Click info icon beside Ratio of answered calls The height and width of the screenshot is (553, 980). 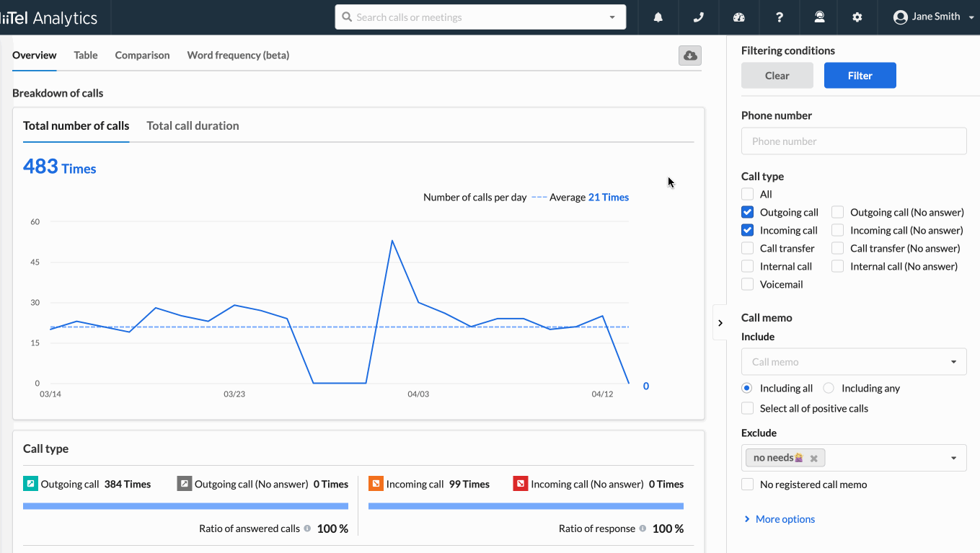[x=307, y=528]
